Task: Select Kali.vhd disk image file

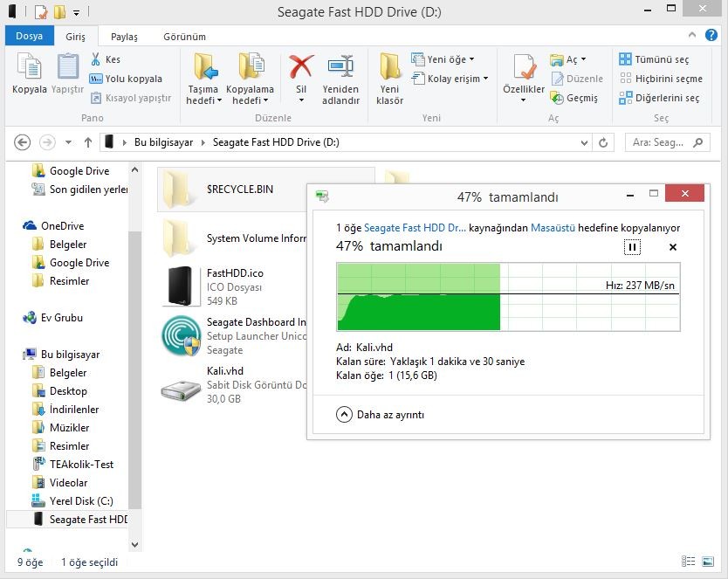Action: tap(235, 384)
